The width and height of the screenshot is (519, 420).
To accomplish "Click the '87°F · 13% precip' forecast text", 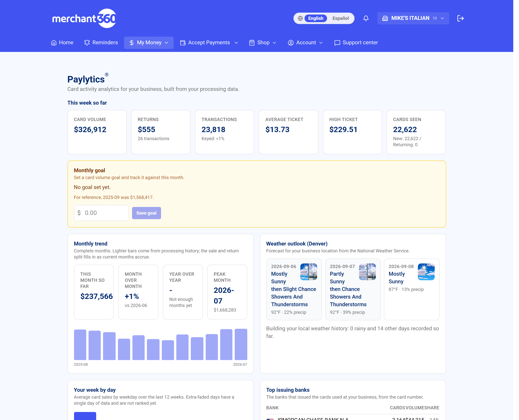I will click(406, 289).
